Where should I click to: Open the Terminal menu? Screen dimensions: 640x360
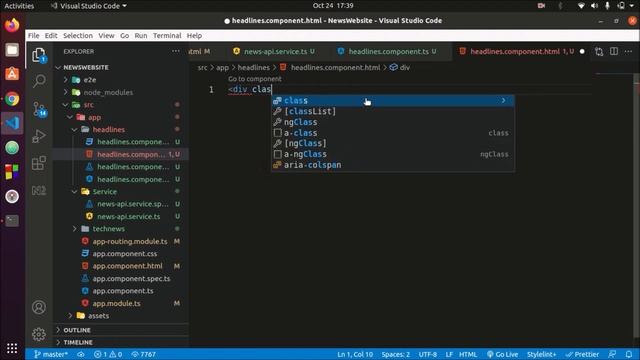pos(167,36)
